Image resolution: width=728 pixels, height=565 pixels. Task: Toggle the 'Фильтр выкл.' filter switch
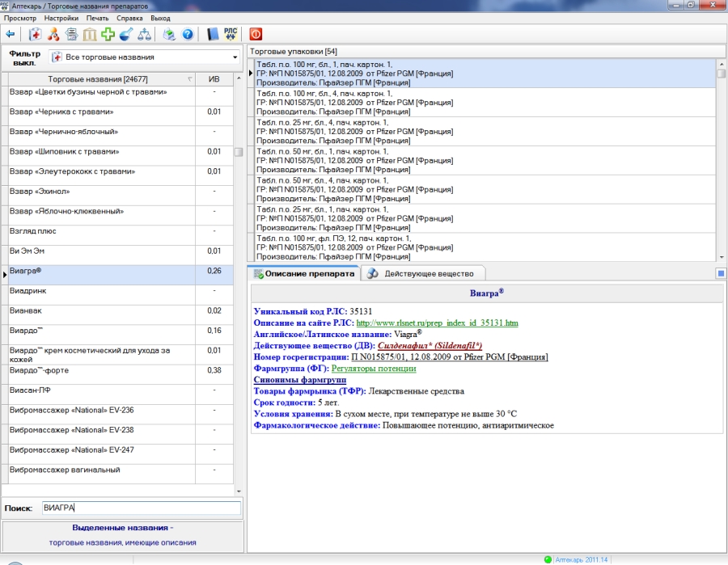tap(24, 57)
